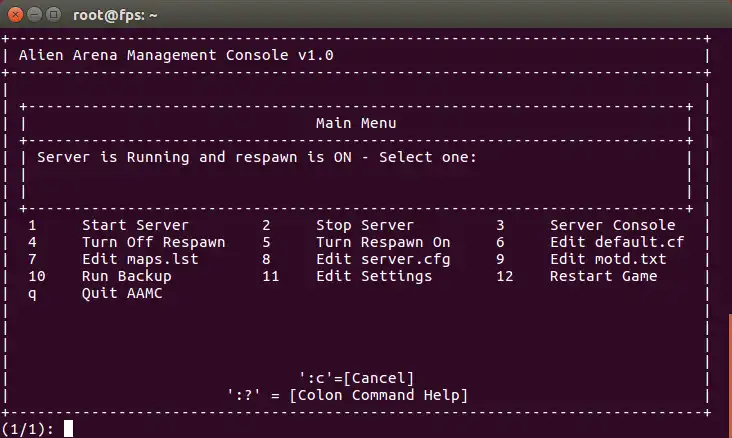Image resolution: width=732 pixels, height=438 pixels.
Task: Click the Run Backup menu entry
Action: click(x=126, y=276)
